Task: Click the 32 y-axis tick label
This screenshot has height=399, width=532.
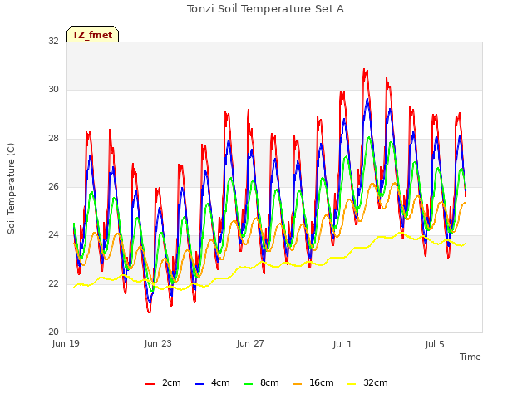Action: (x=53, y=41)
